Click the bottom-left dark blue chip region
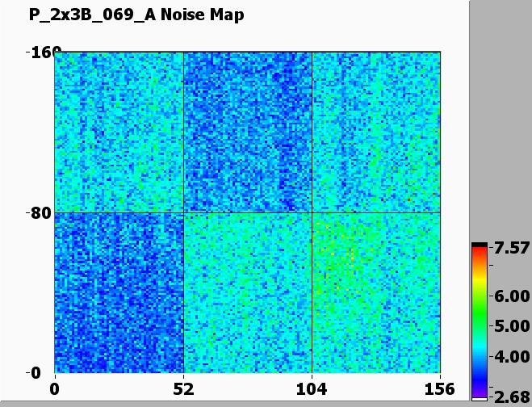532x407 pixels. coord(119,293)
